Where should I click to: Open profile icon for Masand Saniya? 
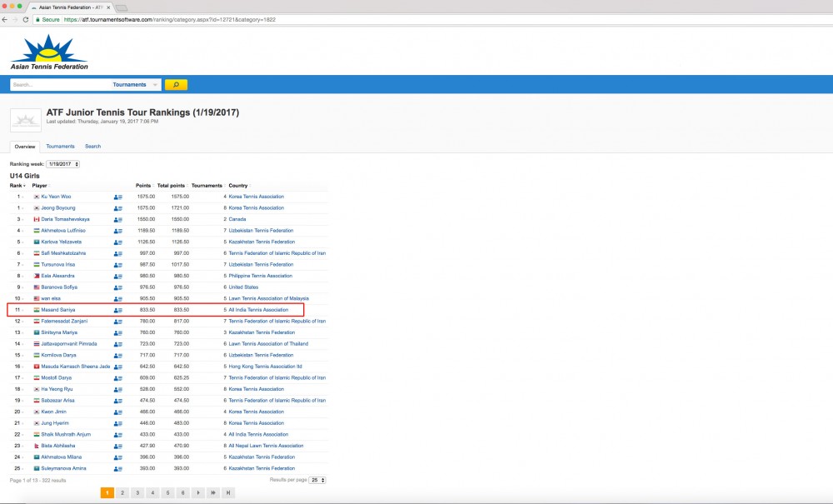click(118, 310)
